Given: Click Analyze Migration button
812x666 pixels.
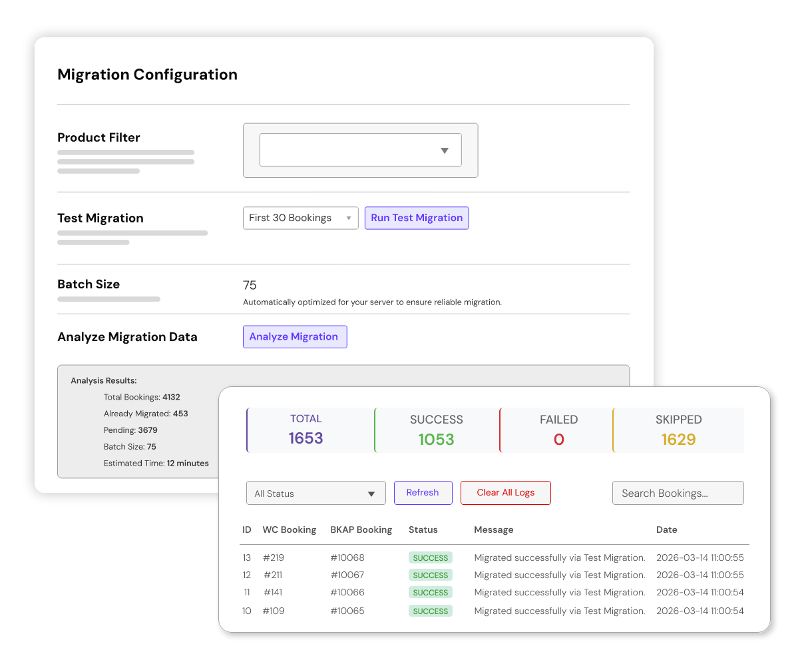Looking at the screenshot, I should pos(294,336).
